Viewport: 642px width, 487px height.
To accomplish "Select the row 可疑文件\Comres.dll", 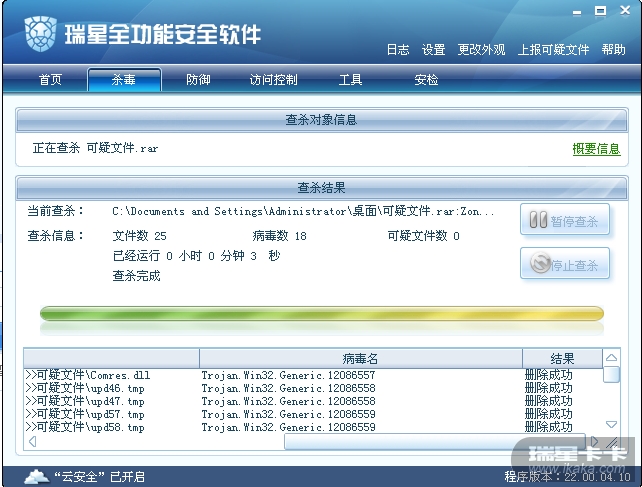I will coord(313,375).
